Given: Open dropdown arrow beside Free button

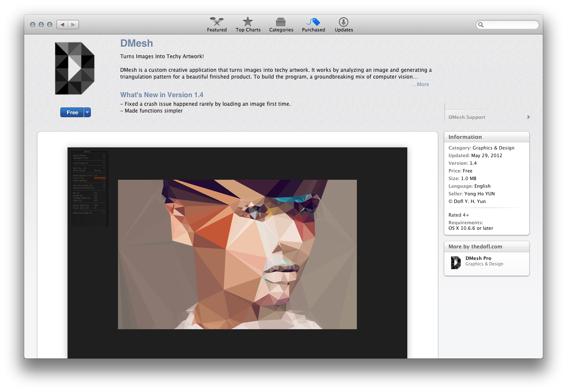Looking at the screenshot, I should point(87,113).
